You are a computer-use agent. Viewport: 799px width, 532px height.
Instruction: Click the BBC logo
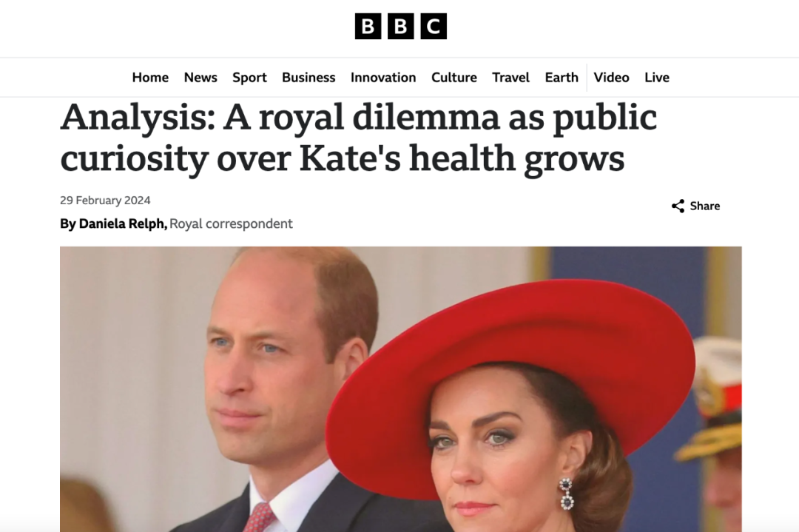pyautogui.click(x=400, y=27)
